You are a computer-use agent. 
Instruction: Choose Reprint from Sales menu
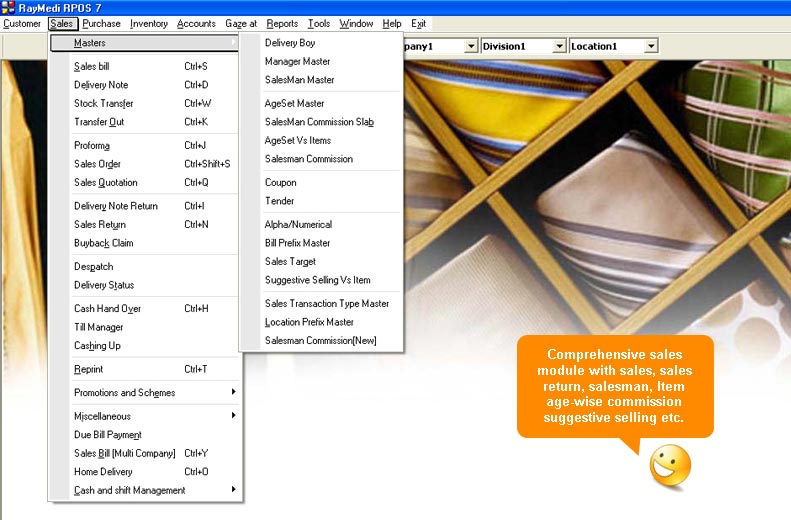click(x=145, y=369)
